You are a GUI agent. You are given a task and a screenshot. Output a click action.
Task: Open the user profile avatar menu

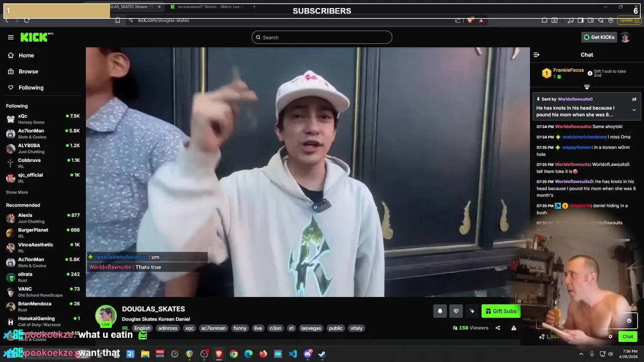(625, 37)
